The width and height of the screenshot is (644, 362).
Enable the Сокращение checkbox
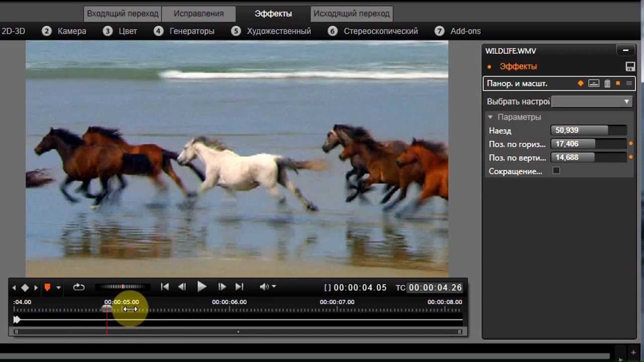pyautogui.click(x=556, y=170)
